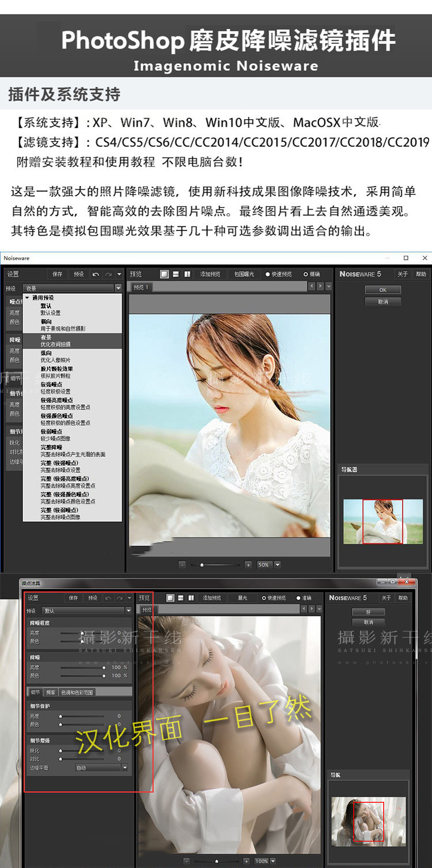Viewport: 432px width, 868px height.
Task: Switch to 细节 tab in lower window
Action: point(35,692)
